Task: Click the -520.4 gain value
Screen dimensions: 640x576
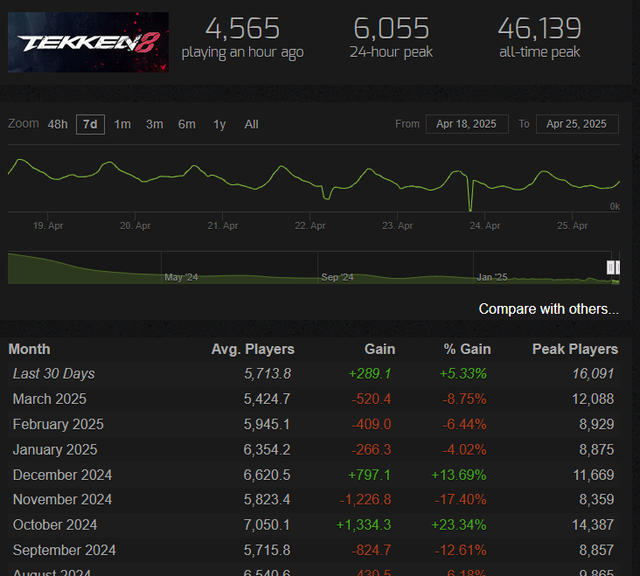Action: 371,399
